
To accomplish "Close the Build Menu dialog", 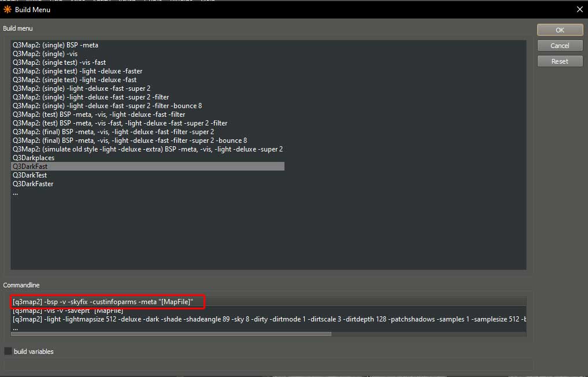I will click(579, 9).
